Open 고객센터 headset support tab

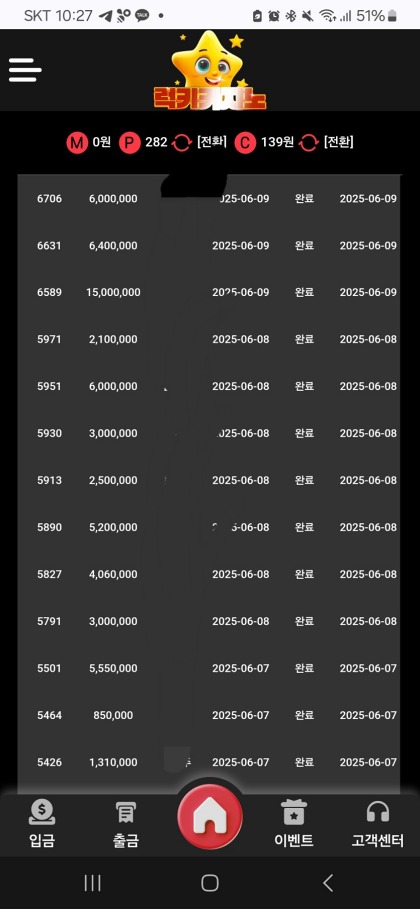[378, 823]
